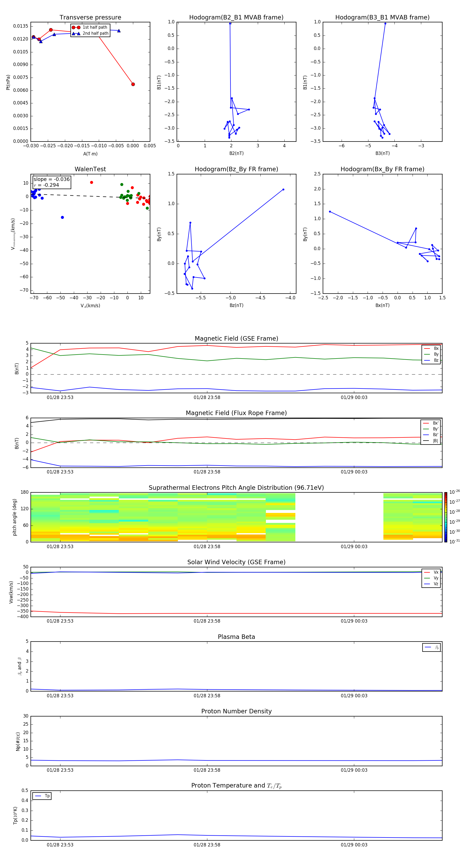Click the 'Np(#/cc)' y-axis label

pyautogui.click(x=18, y=741)
